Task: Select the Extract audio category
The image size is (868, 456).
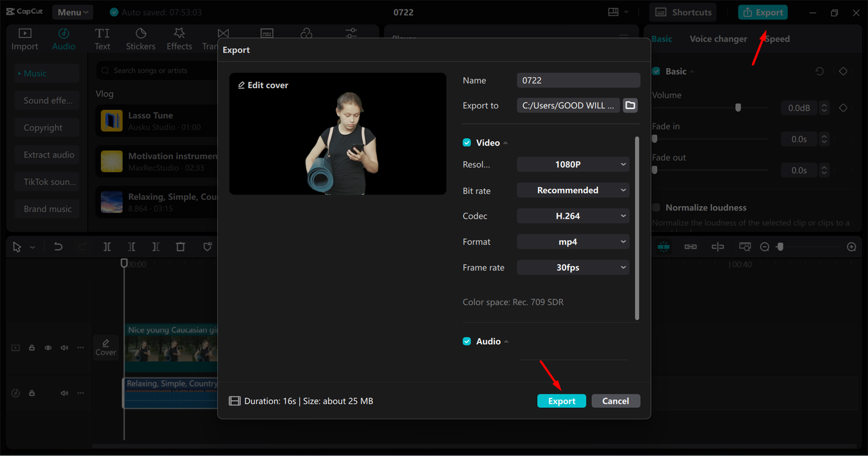Action: point(47,154)
